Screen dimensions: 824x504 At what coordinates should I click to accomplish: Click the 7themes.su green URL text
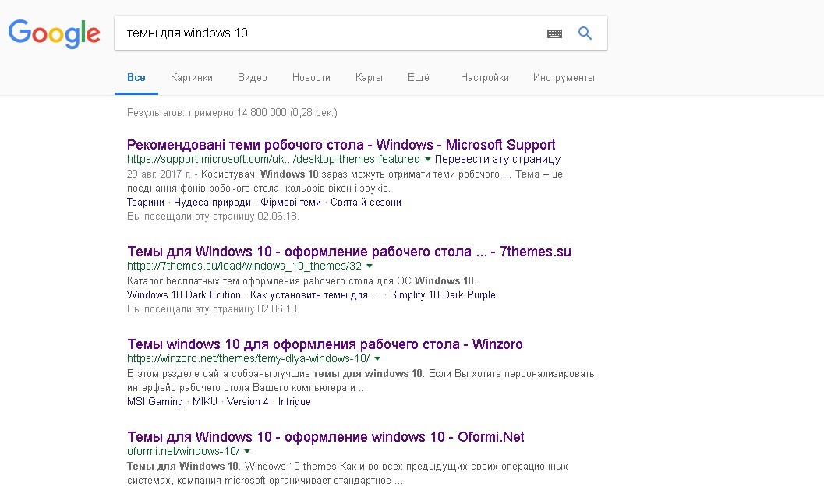[x=244, y=266]
